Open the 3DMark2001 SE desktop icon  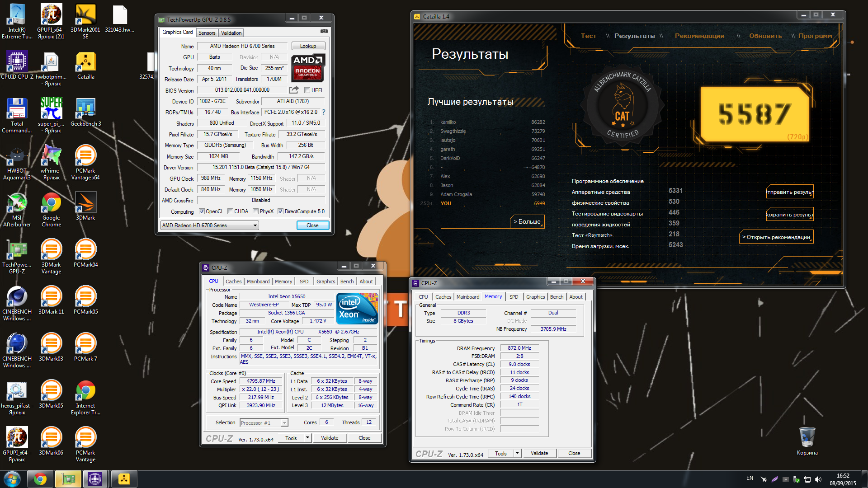[85, 21]
